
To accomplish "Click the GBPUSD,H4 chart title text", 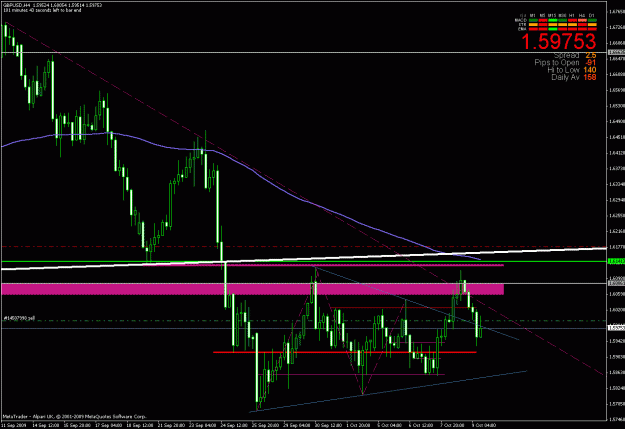I will (x=15, y=5).
